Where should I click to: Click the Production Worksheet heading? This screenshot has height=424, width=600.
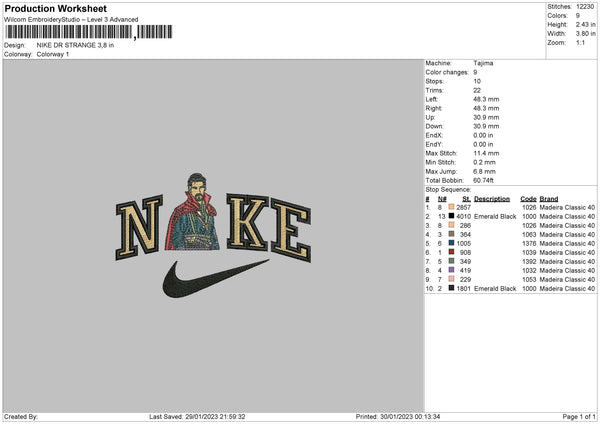[55, 8]
